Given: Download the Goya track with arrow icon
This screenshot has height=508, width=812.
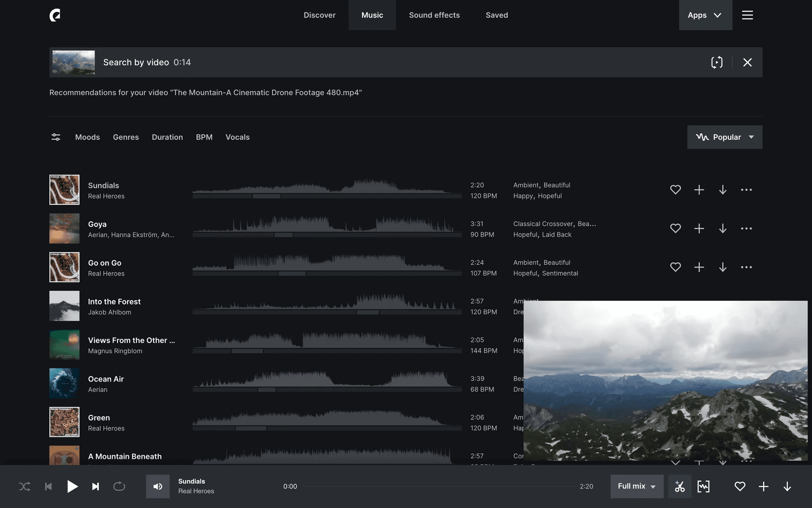Looking at the screenshot, I should coord(723,229).
